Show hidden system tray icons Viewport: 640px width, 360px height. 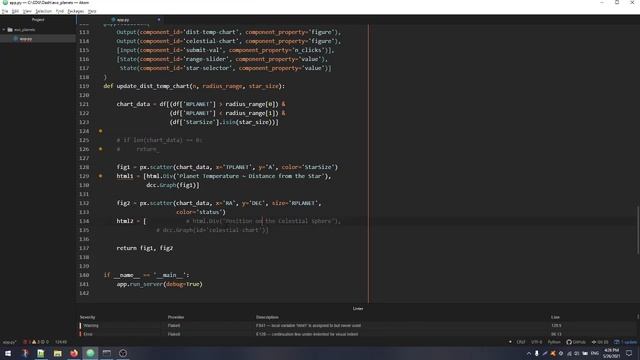[529, 353]
